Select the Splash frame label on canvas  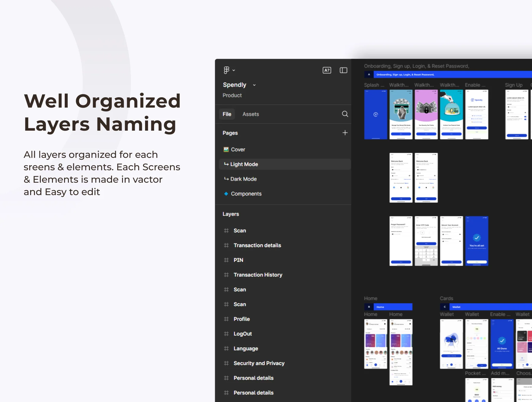click(x=374, y=85)
